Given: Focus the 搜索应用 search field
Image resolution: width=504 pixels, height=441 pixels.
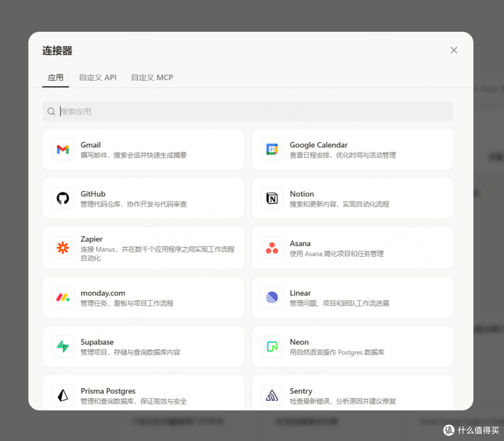Looking at the screenshot, I should click(247, 111).
